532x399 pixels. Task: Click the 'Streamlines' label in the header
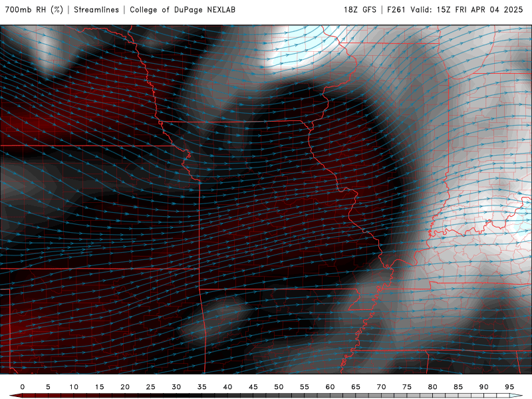96,10
